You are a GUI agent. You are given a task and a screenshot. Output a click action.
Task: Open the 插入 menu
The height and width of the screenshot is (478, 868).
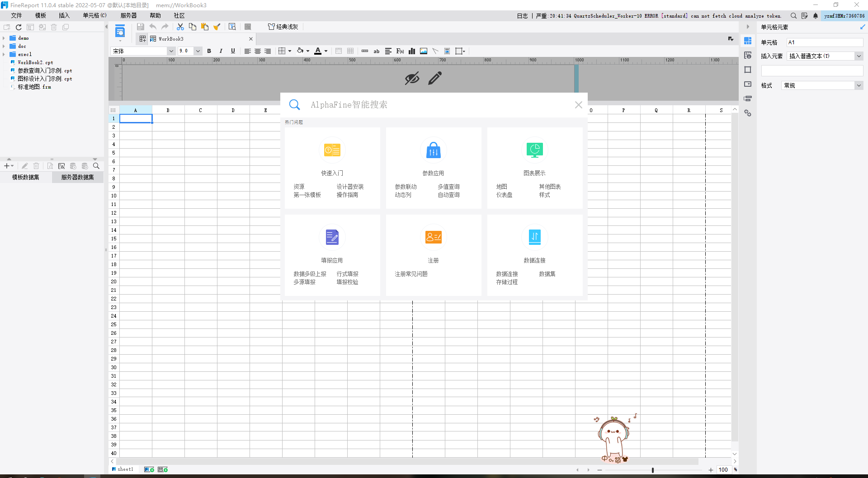pos(64,16)
